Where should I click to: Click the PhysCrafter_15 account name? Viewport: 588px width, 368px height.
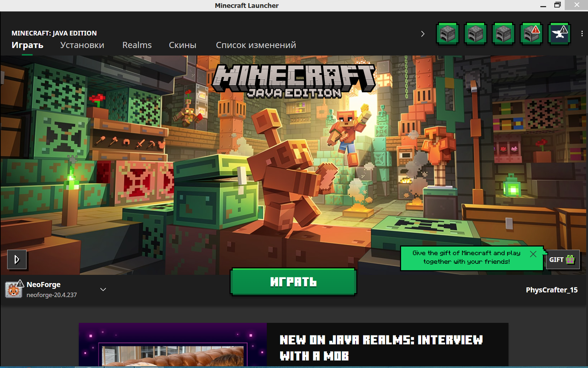click(551, 290)
